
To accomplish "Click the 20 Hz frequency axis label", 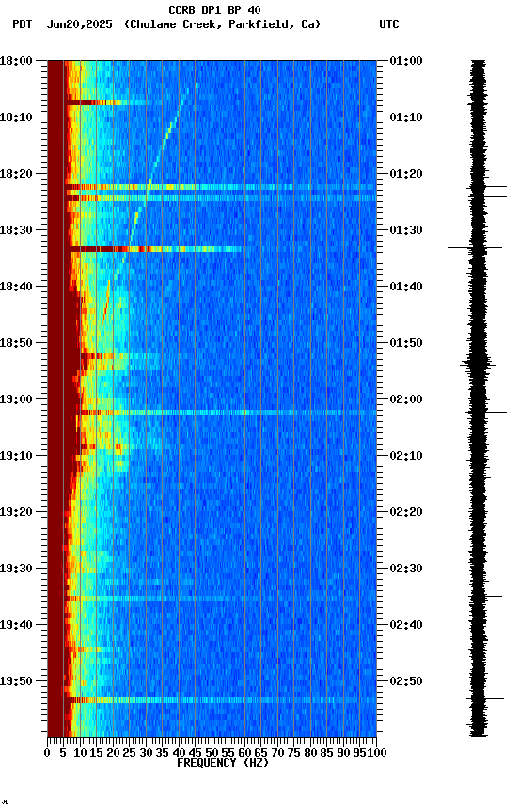I will [113, 753].
